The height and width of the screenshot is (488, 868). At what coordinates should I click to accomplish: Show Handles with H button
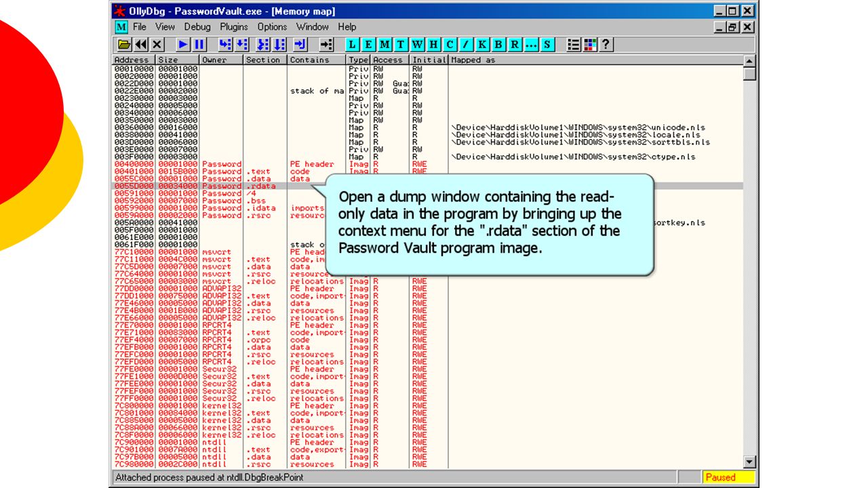coord(433,45)
